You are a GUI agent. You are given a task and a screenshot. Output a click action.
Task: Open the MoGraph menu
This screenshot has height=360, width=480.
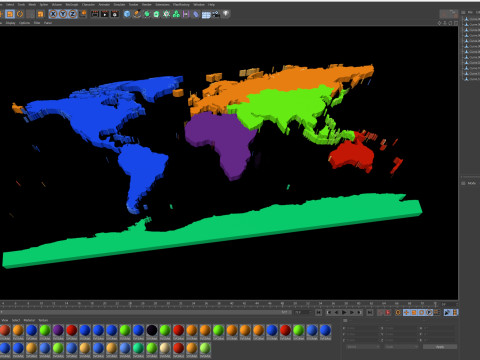[72, 5]
